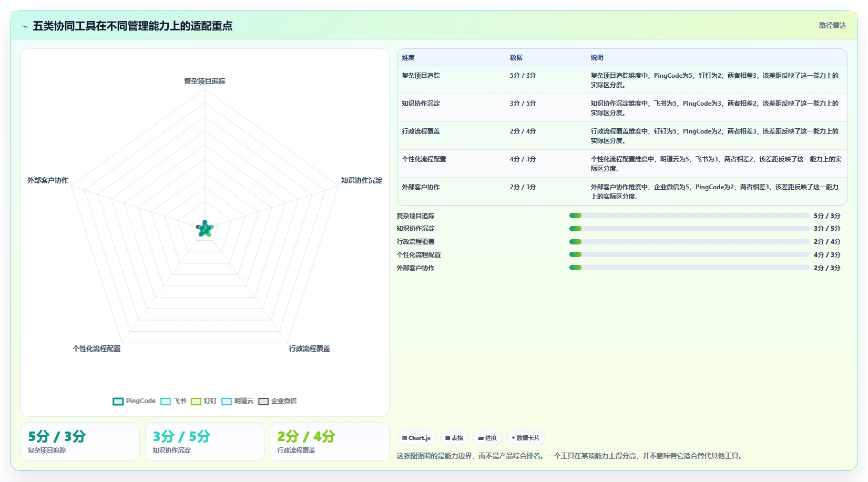Click the 4分 / 3分 table data cell
Viewport: 868px width, 482px height.
point(523,159)
